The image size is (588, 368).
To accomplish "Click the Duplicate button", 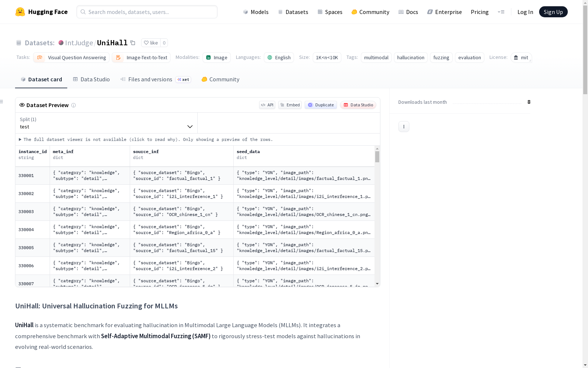I will click(321, 105).
